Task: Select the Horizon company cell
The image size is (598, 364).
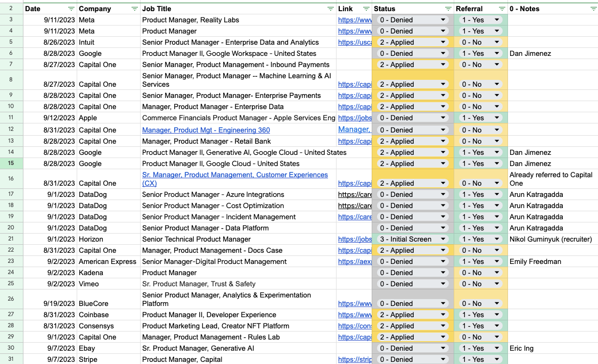Action: [108, 239]
